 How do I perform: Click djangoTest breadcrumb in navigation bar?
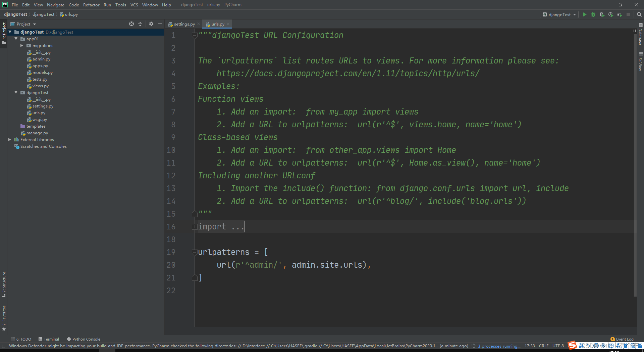pyautogui.click(x=43, y=14)
